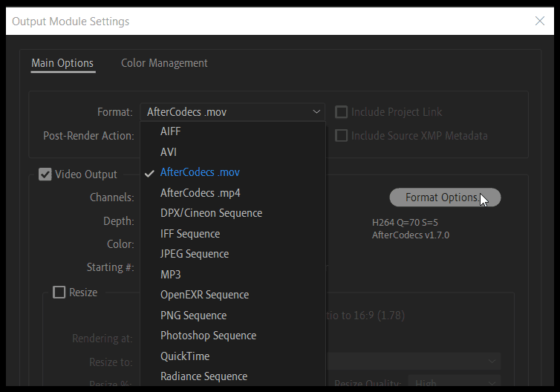Choose MP3 from the format list

point(233,275)
